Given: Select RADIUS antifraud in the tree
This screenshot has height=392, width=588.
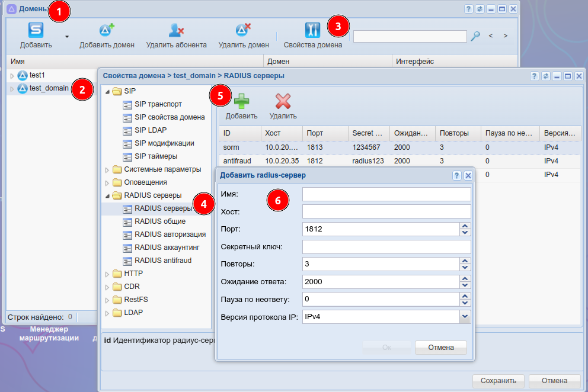Looking at the screenshot, I should point(162,261).
